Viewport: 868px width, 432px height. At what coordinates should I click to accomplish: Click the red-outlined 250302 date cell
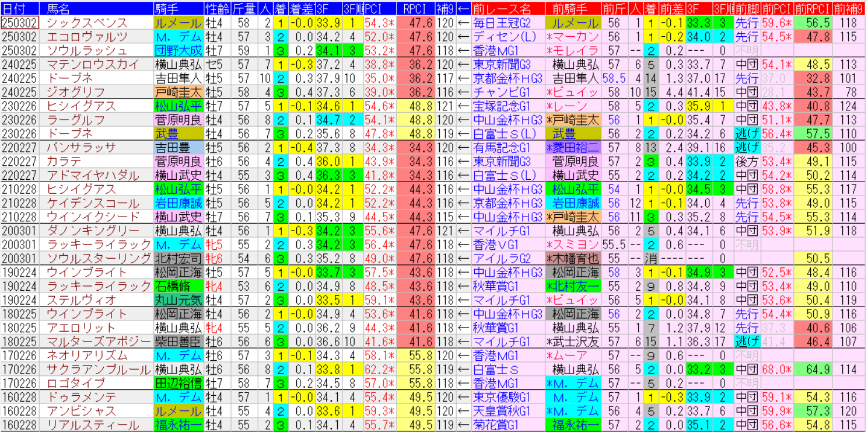tap(20, 23)
